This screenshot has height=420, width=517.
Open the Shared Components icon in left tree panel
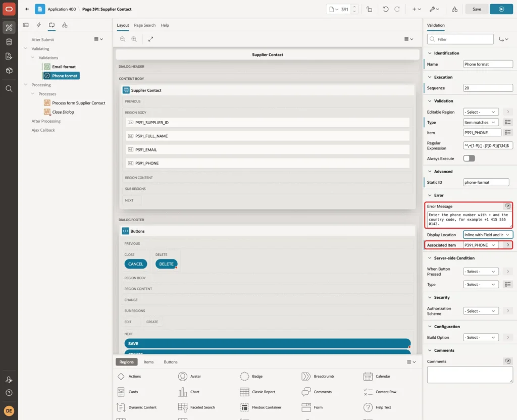tap(65, 25)
